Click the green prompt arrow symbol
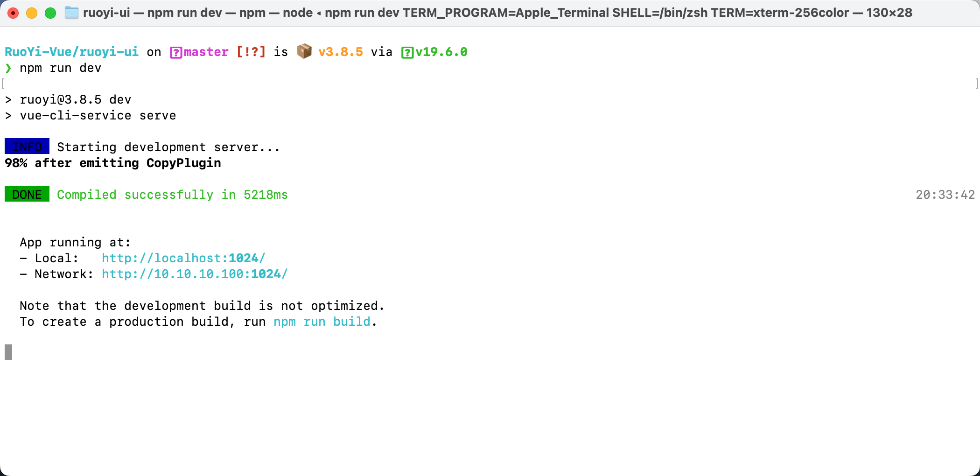This screenshot has height=476, width=980. point(8,68)
